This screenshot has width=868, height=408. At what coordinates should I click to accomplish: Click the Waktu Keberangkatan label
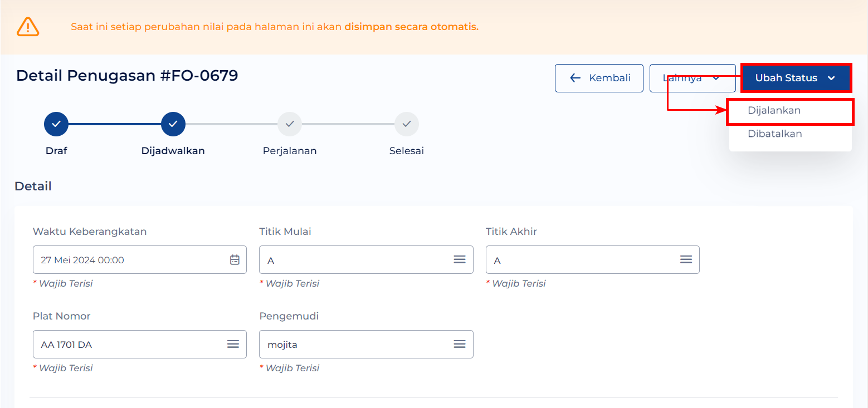tap(90, 232)
